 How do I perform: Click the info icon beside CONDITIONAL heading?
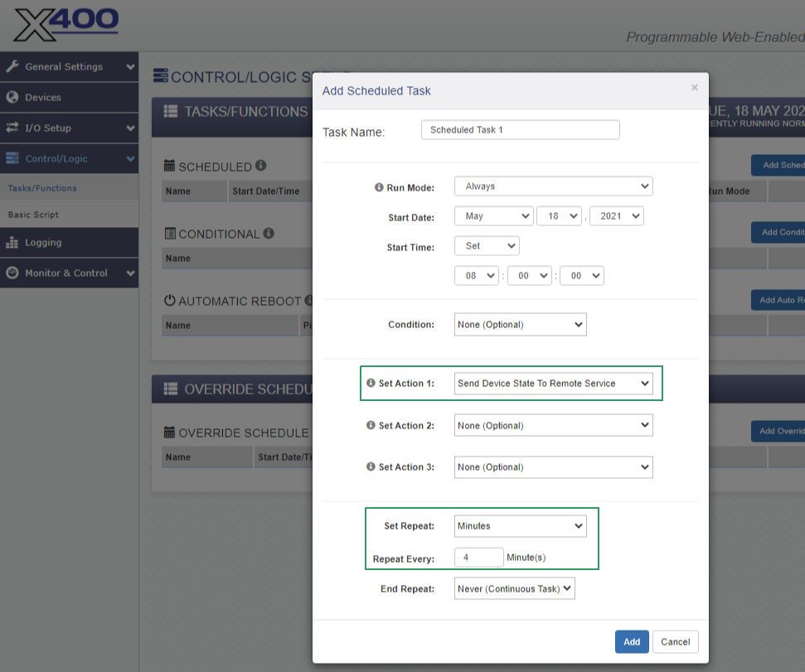[269, 233]
